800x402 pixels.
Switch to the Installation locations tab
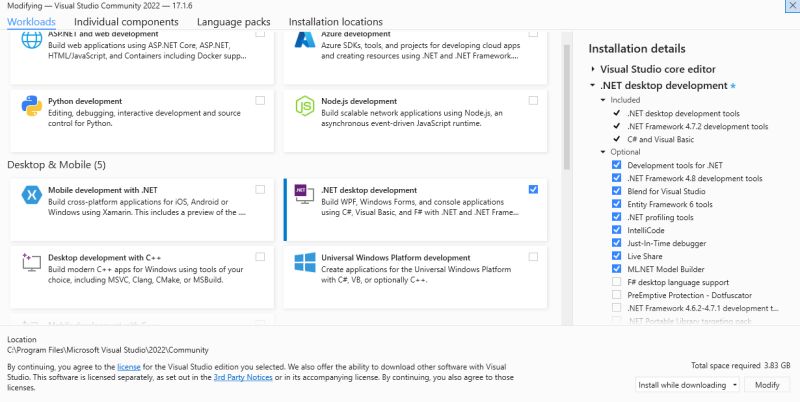336,22
